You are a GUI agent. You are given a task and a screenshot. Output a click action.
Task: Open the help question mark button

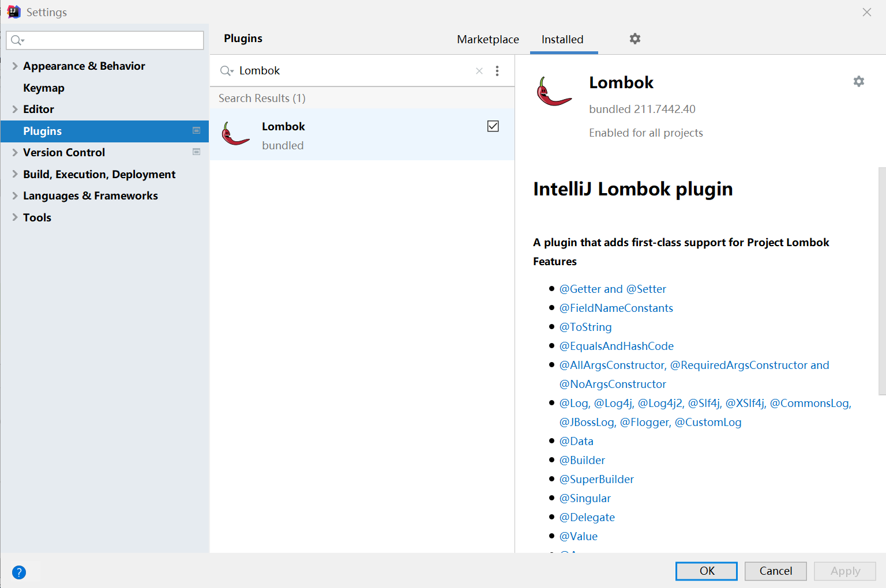(x=19, y=572)
